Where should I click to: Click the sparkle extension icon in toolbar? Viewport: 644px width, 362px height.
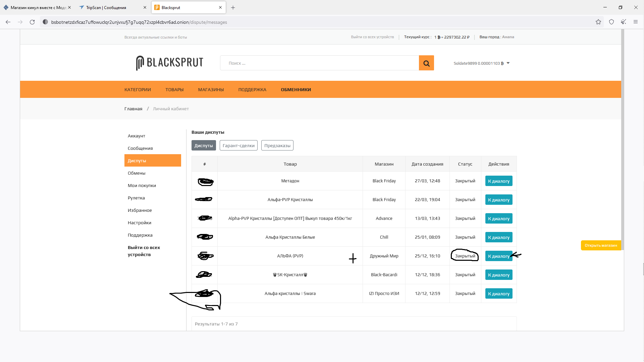coord(624,22)
